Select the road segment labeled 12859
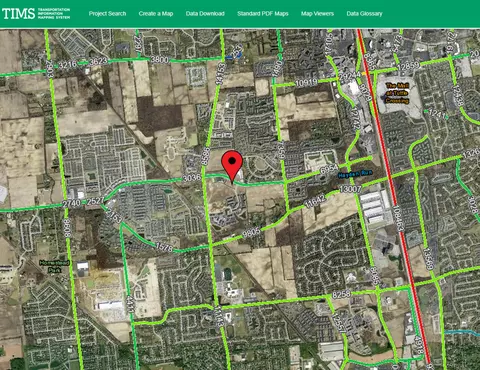 [x=408, y=66]
